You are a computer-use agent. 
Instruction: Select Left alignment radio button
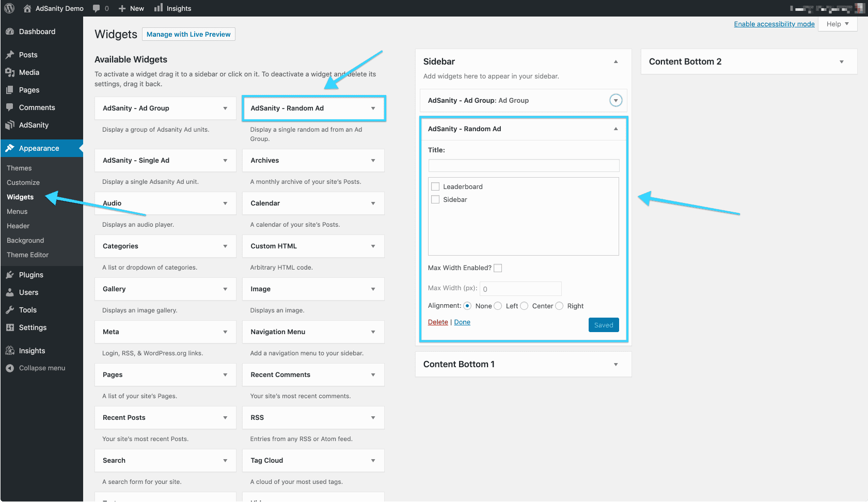click(498, 306)
